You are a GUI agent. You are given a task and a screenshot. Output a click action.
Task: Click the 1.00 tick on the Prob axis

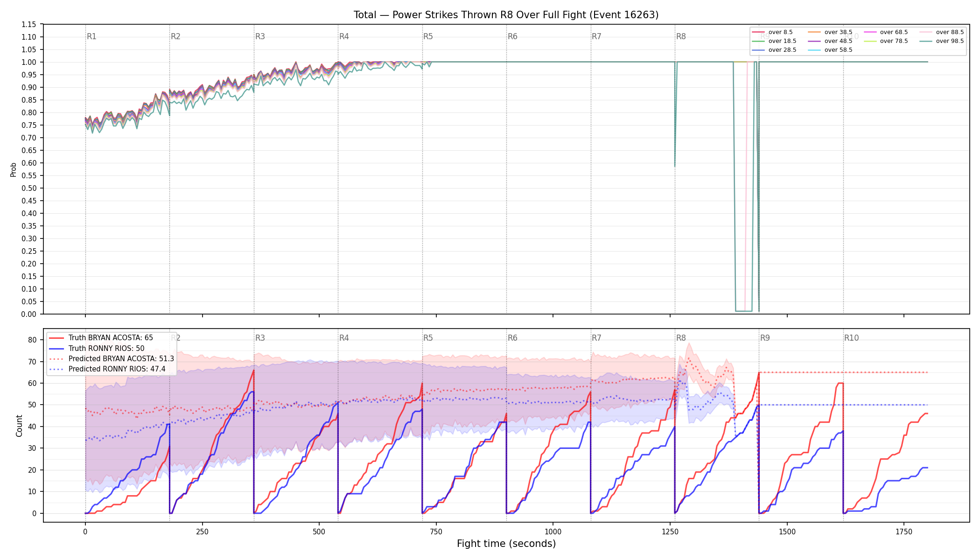tap(29, 62)
